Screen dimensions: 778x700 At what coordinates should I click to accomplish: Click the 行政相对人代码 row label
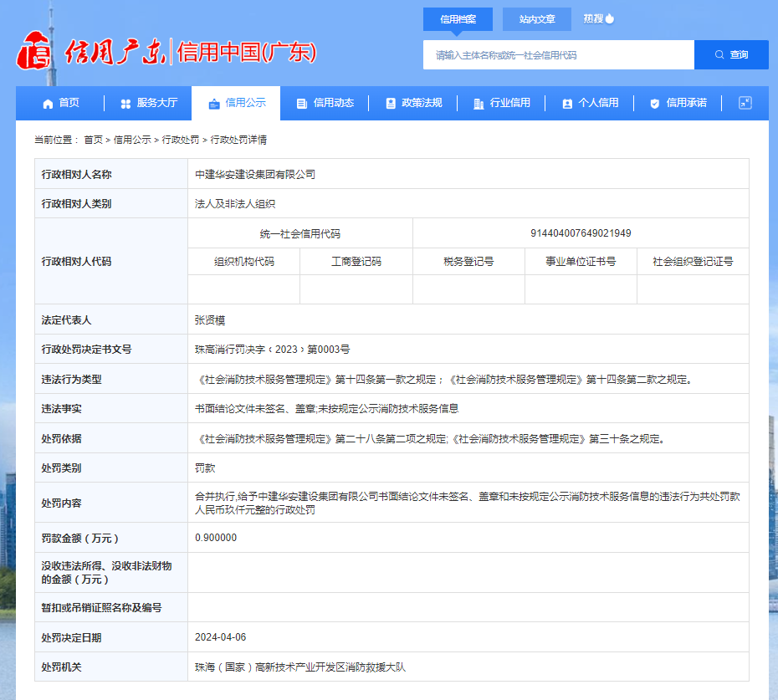point(76,262)
